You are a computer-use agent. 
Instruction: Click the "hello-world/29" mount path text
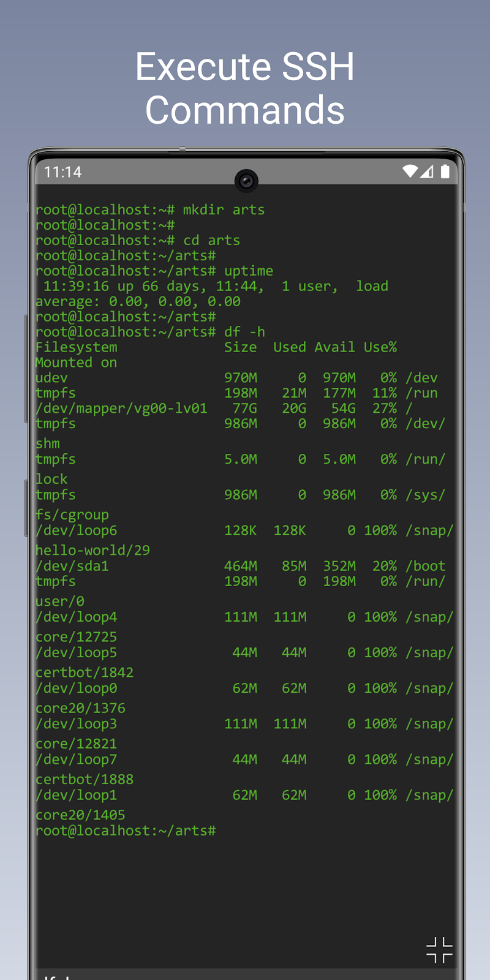pos(92,551)
